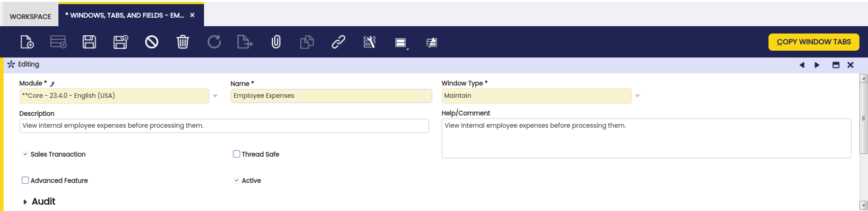Click into the Help/Comment text area
Viewport: 868px width, 211px height.
646,138
